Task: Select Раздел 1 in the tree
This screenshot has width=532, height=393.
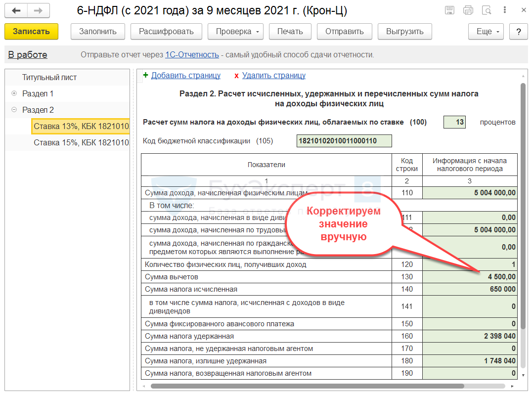Action: click(38, 93)
